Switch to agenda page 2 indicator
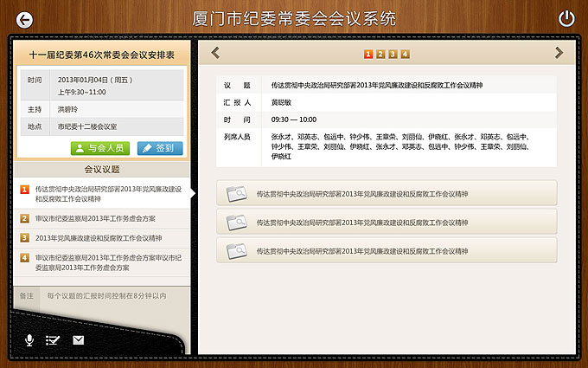The height and width of the screenshot is (368, 588). 380,55
